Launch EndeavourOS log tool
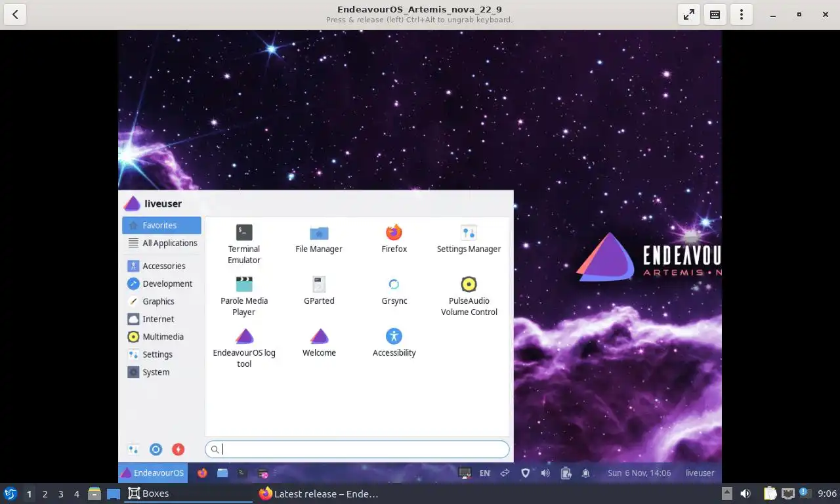 (x=244, y=348)
